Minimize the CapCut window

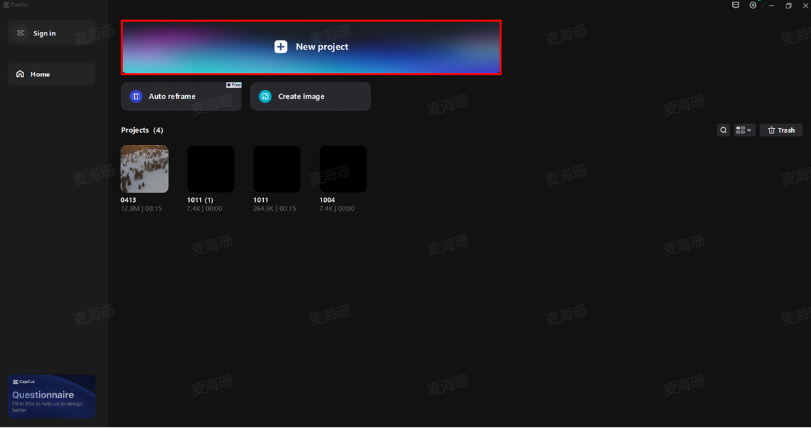pyautogui.click(x=771, y=6)
